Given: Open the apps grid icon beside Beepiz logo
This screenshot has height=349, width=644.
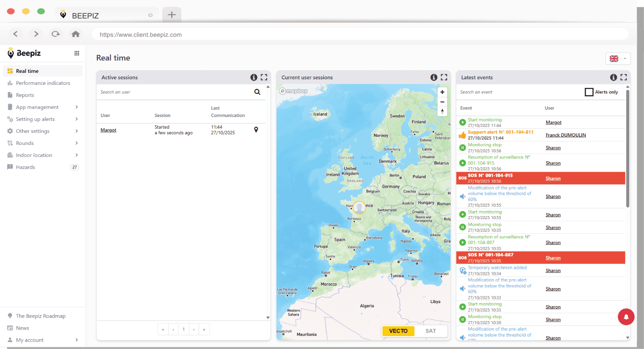Looking at the screenshot, I should point(77,53).
